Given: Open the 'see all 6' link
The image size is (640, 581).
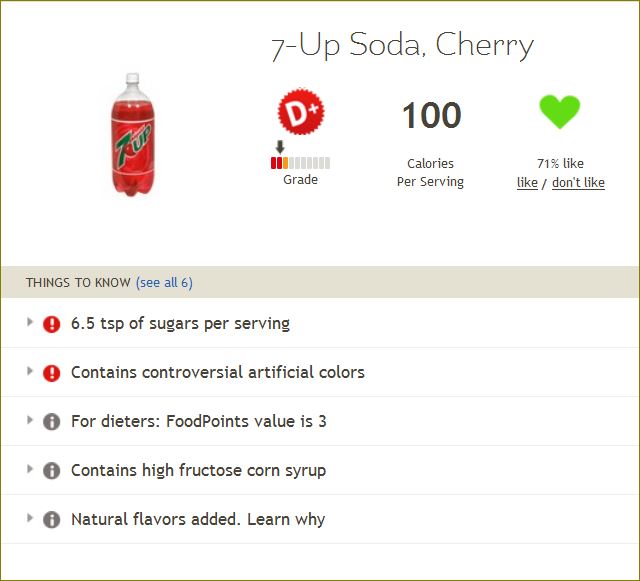Looking at the screenshot, I should (164, 283).
